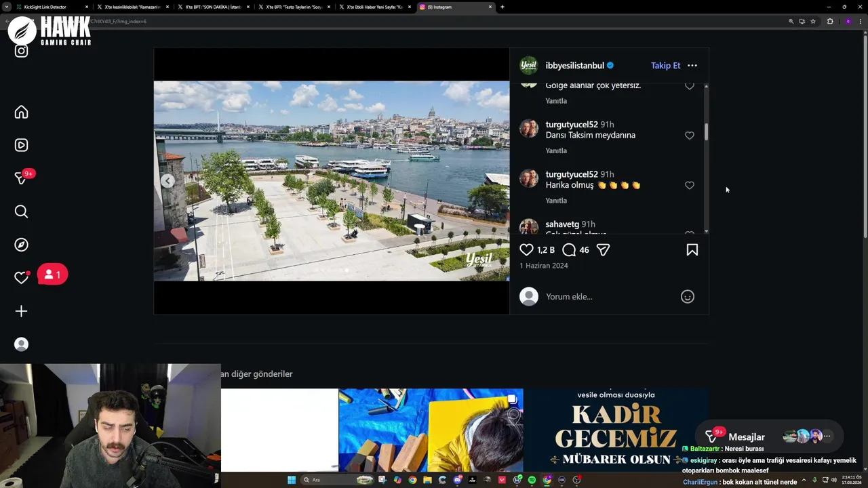The height and width of the screenshot is (488, 868).
Task: Open turgutyucel52 on 'Darısı Taksim' comment
Action: [x=572, y=125]
